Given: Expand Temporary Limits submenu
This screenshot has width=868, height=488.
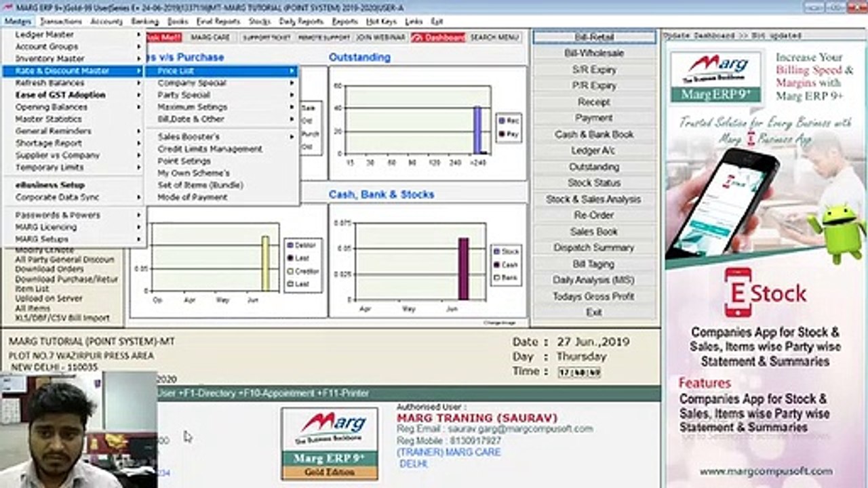Looking at the screenshot, I should point(73,167).
